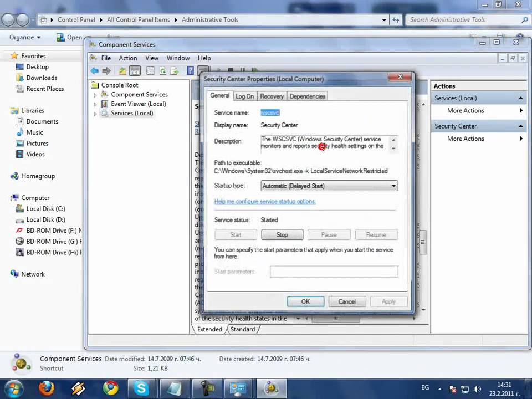This screenshot has height=399, width=532.
Task: Open Help me configure service startup options
Action: [x=265, y=202]
